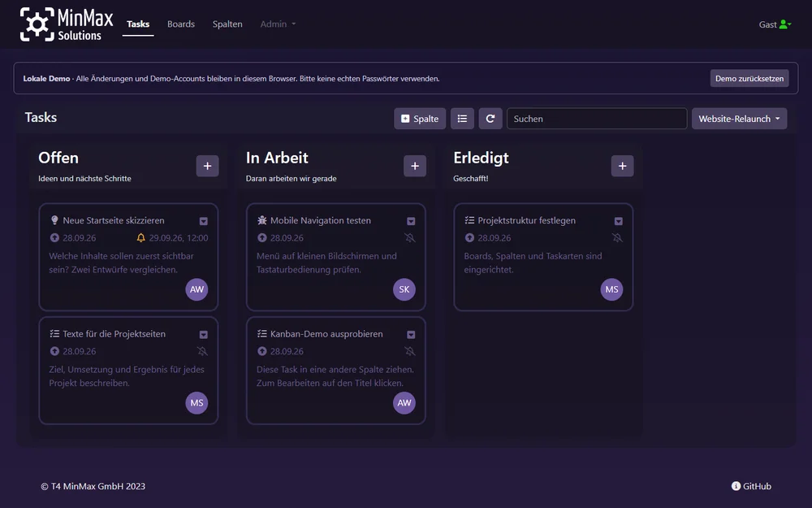Click the '© T4 MinMax GmbH 2023' footer text
Image resolution: width=812 pixels, height=508 pixels.
93,486
